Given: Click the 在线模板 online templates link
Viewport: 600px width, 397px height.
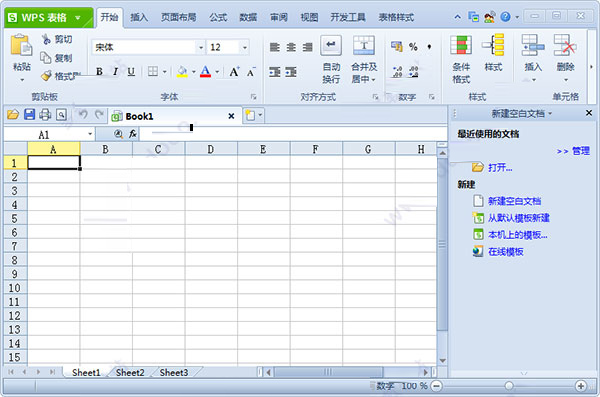Looking at the screenshot, I should 505,252.
